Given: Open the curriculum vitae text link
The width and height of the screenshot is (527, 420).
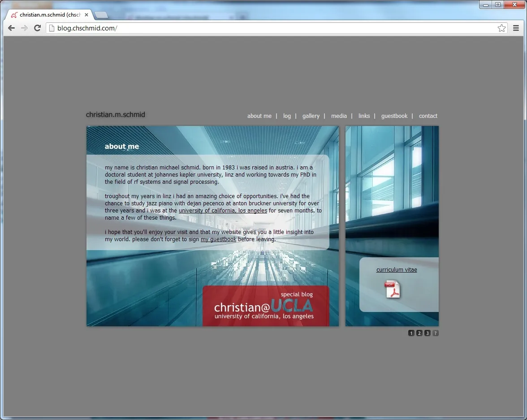Looking at the screenshot, I should (x=397, y=270).
